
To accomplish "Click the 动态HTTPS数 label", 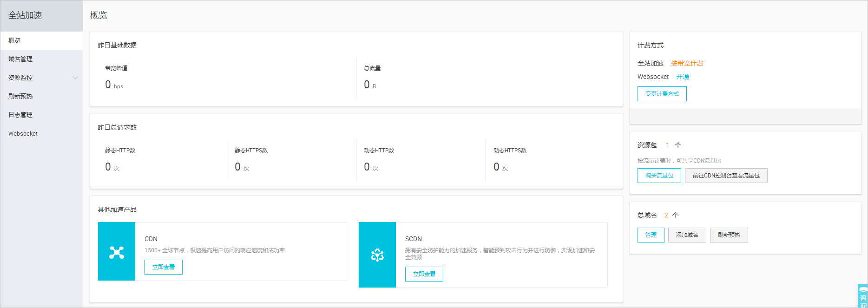I will pos(510,151).
